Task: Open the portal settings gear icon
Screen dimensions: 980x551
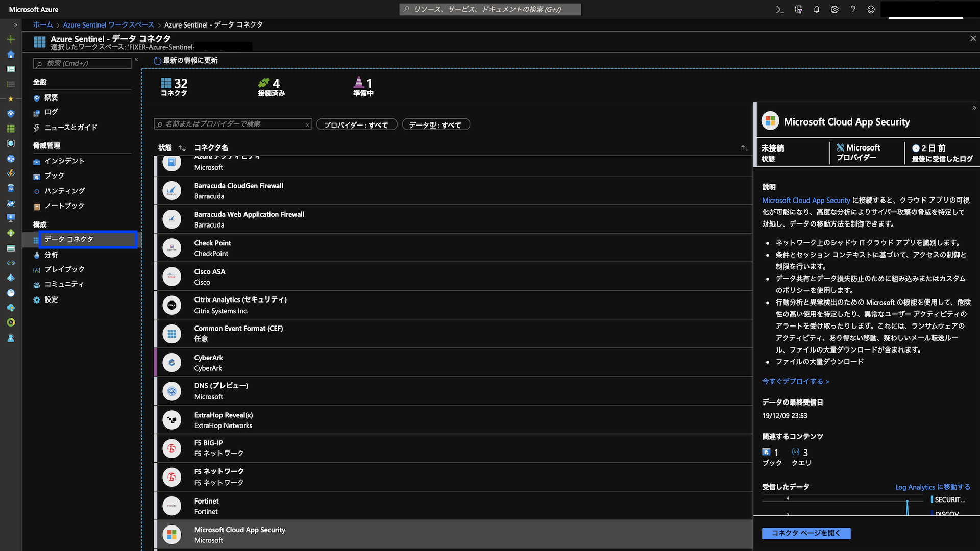Action: pyautogui.click(x=835, y=9)
